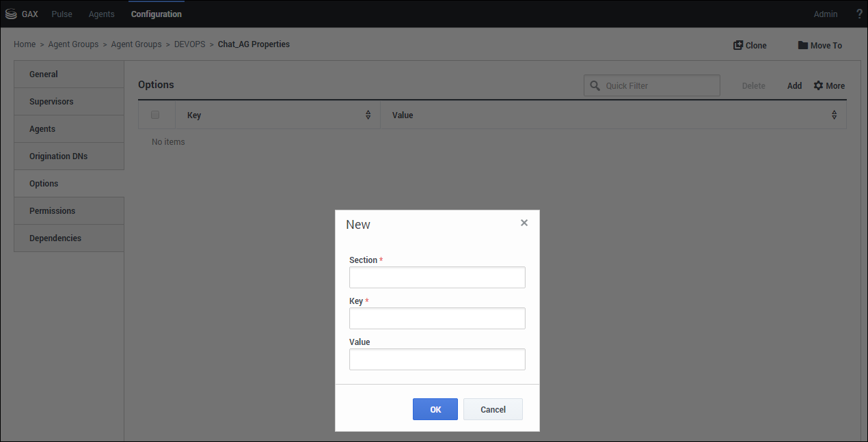868x442 pixels.
Task: Click OK to confirm new option
Action: [x=435, y=409]
